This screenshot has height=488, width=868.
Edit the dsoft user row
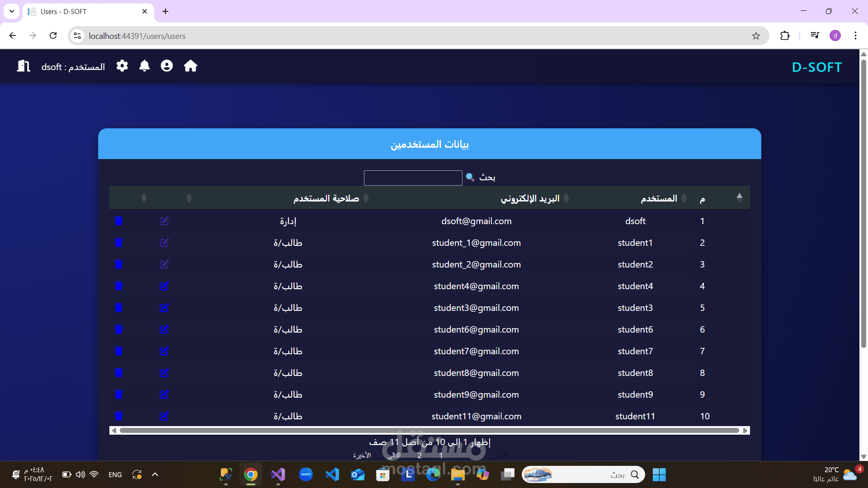164,221
